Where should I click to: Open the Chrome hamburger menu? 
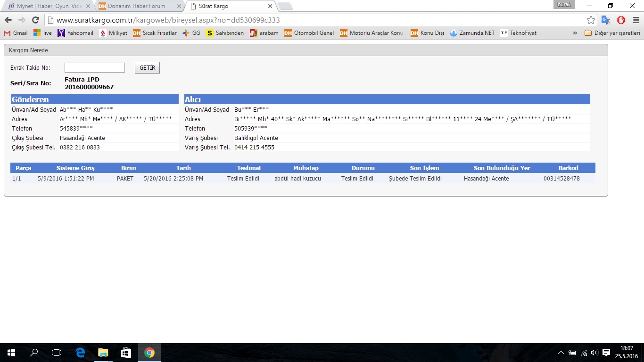click(x=636, y=20)
